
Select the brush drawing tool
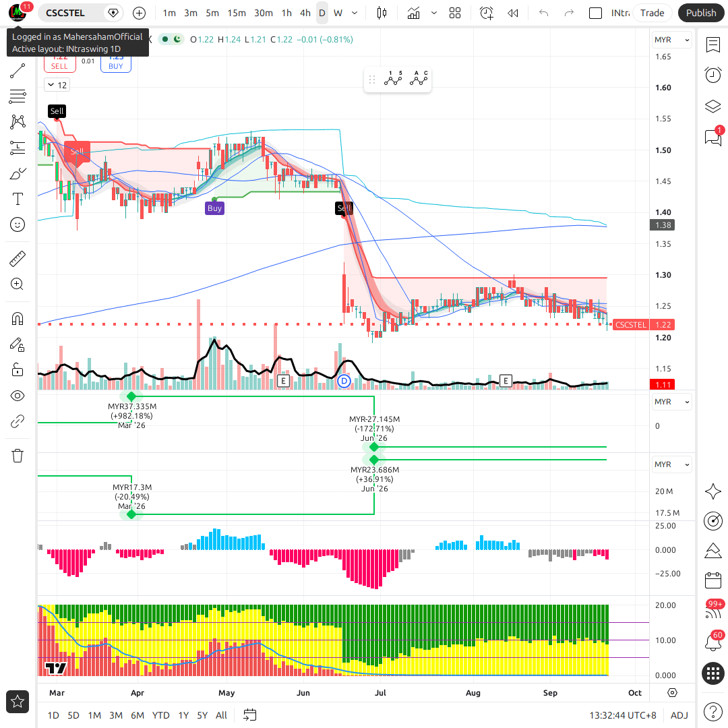(18, 174)
